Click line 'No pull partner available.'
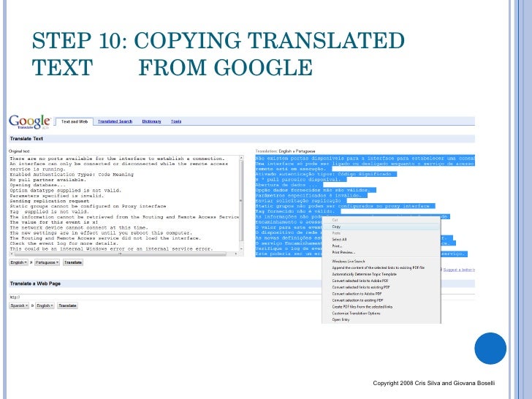Screen dimensions: 532x399 click(x=47, y=180)
